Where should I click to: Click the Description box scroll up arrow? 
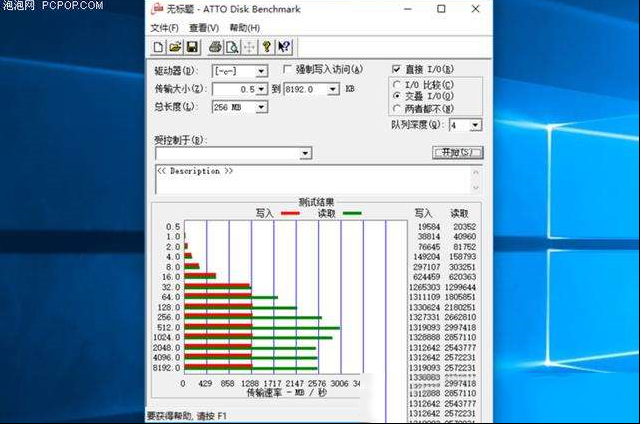(x=476, y=172)
